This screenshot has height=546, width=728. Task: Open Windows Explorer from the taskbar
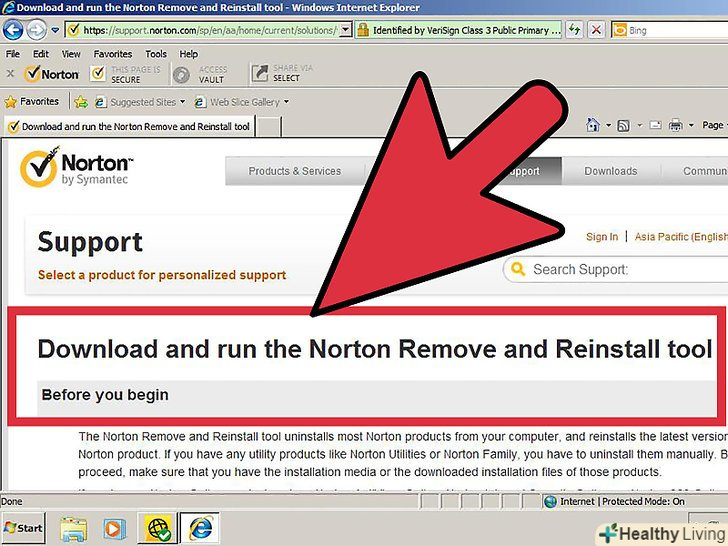[x=73, y=528]
